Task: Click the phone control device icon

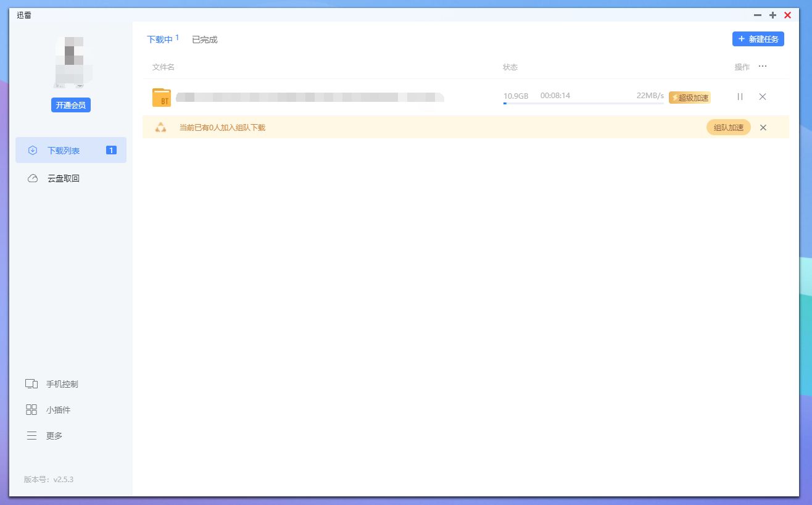Action: (x=31, y=384)
